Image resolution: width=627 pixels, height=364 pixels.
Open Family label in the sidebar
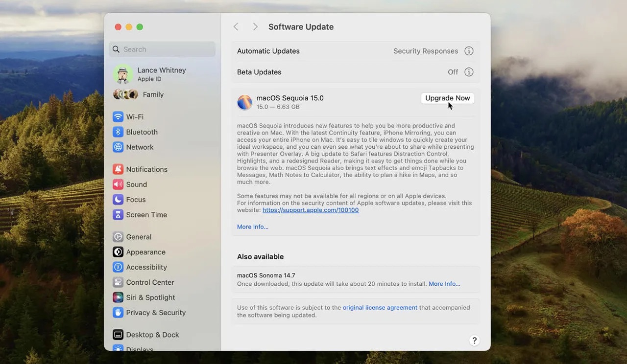(153, 94)
